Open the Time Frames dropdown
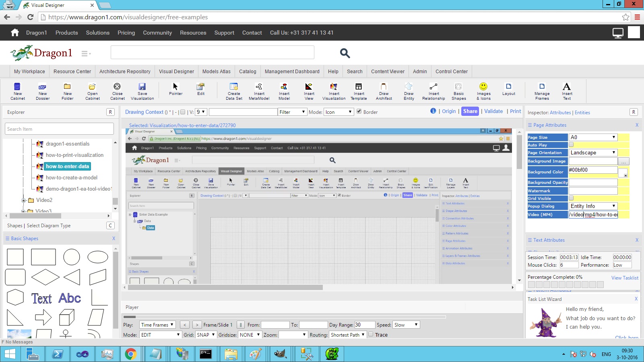This screenshot has width=644, height=362. pyautogui.click(x=157, y=325)
